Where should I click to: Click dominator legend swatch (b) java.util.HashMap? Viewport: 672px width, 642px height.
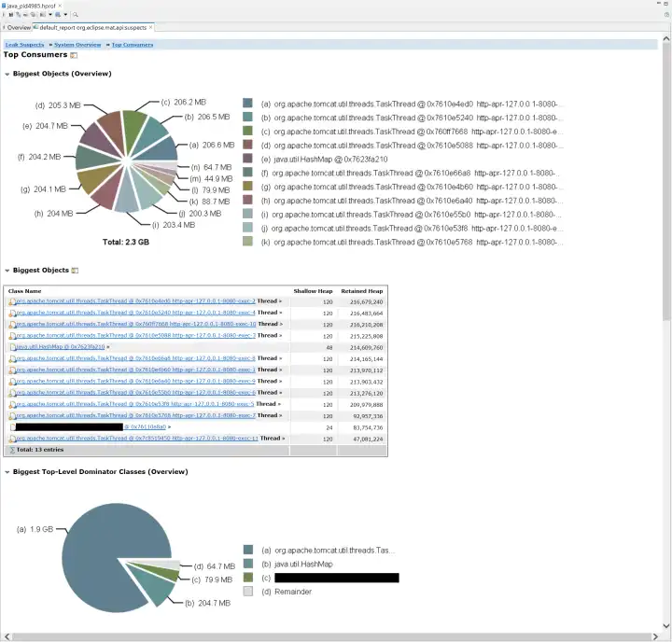(248, 564)
